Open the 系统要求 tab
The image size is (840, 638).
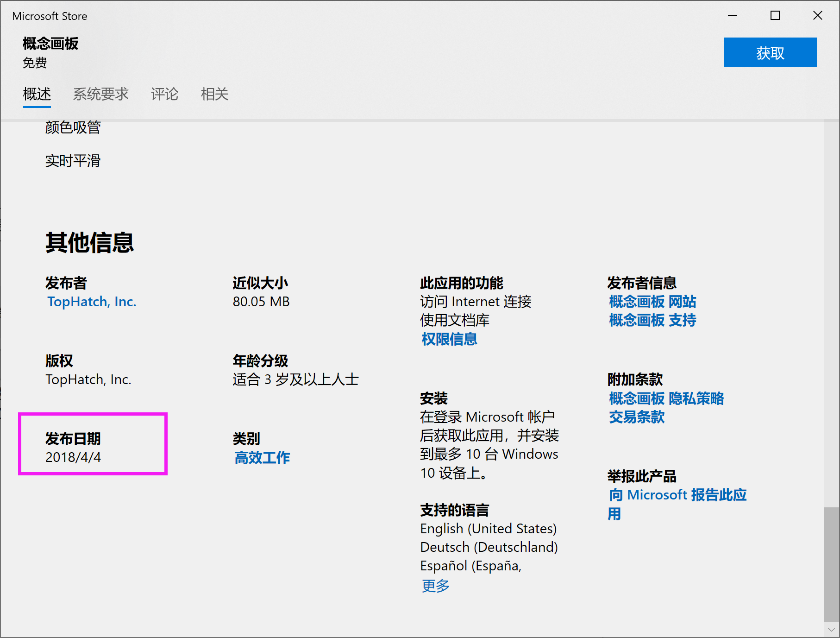tap(100, 94)
